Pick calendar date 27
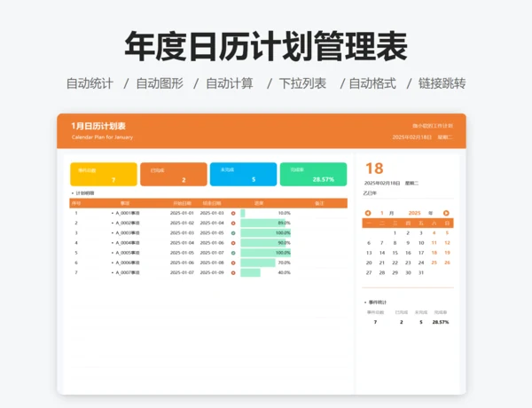 369,272
